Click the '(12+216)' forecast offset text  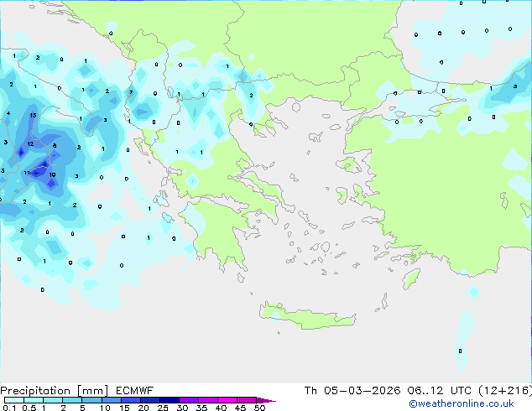click(504, 391)
